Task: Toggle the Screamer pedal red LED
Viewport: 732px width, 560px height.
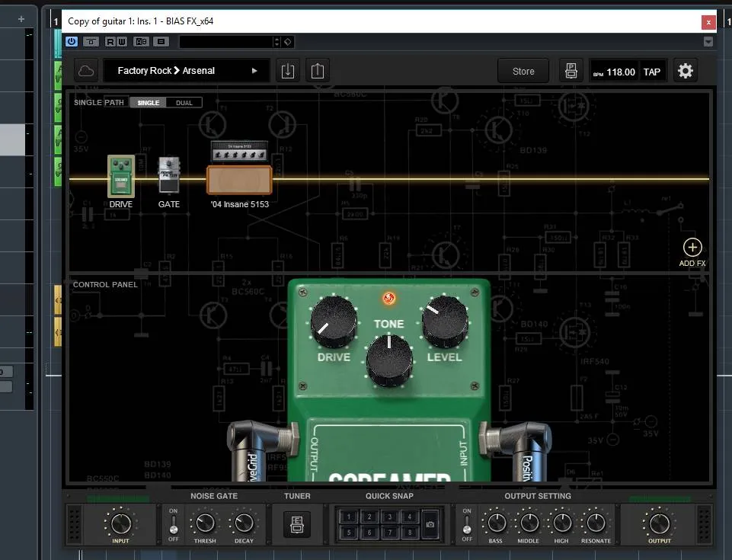Action: (x=388, y=298)
